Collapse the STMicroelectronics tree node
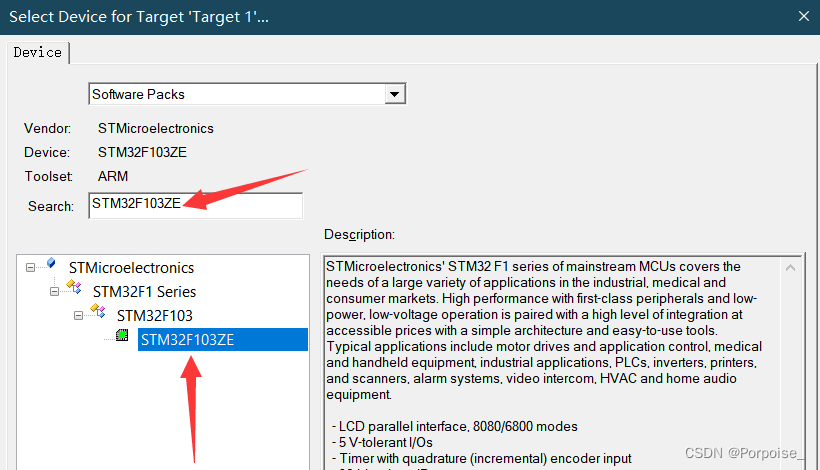The height and width of the screenshot is (470, 820). click(30, 268)
